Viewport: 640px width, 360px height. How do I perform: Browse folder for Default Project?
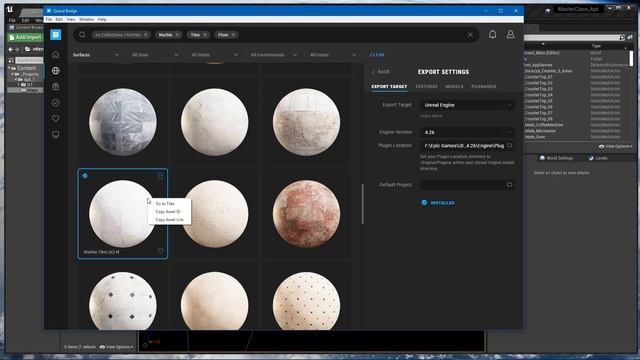[509, 184]
